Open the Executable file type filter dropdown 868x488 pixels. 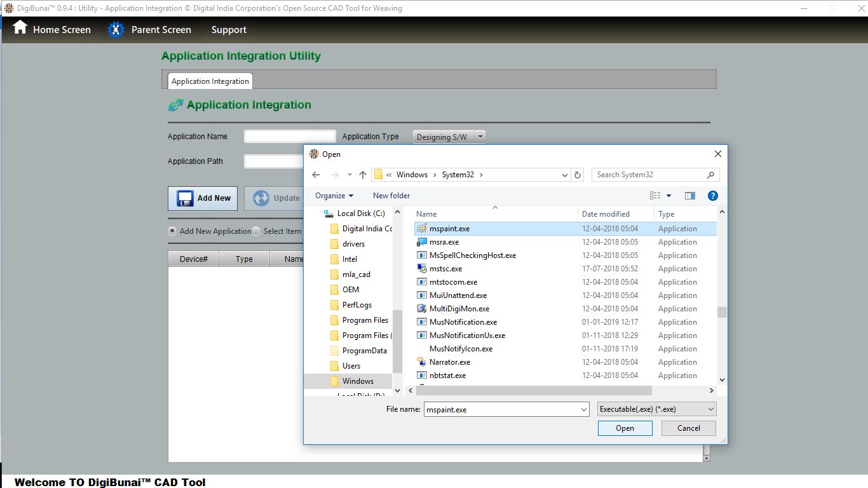coord(657,409)
